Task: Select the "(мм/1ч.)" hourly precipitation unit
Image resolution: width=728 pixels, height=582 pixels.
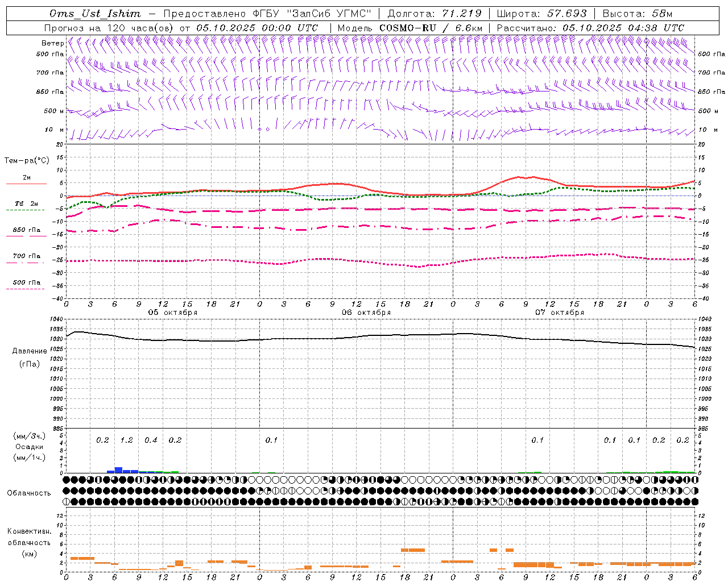Action: tap(30, 458)
